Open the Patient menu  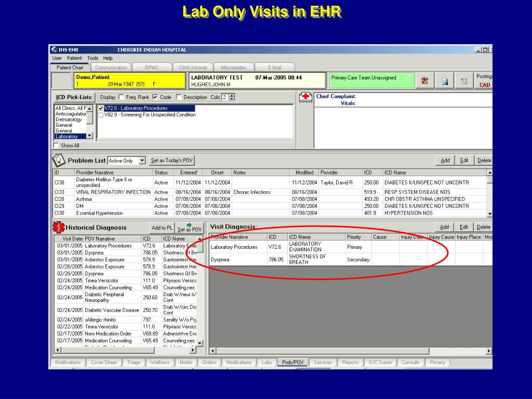click(74, 58)
